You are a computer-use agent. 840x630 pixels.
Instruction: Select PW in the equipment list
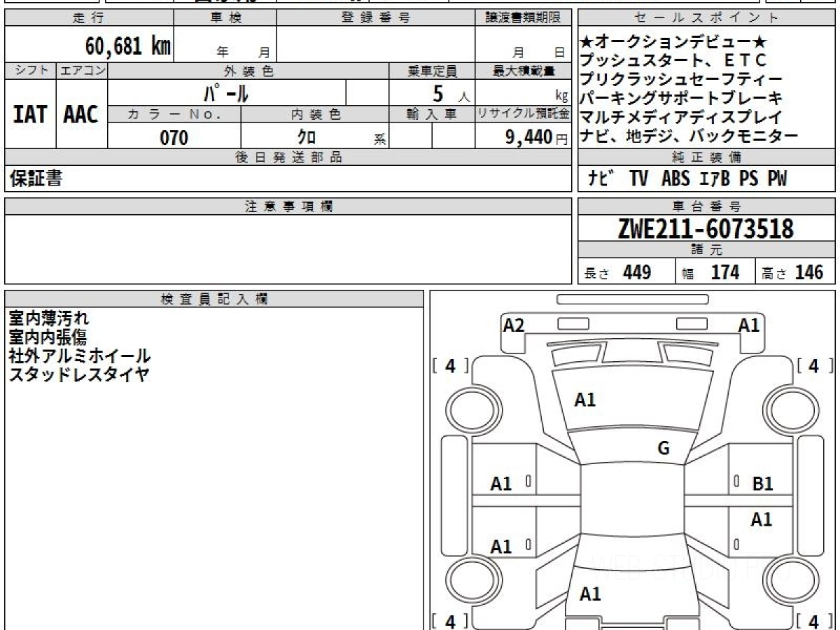777,179
